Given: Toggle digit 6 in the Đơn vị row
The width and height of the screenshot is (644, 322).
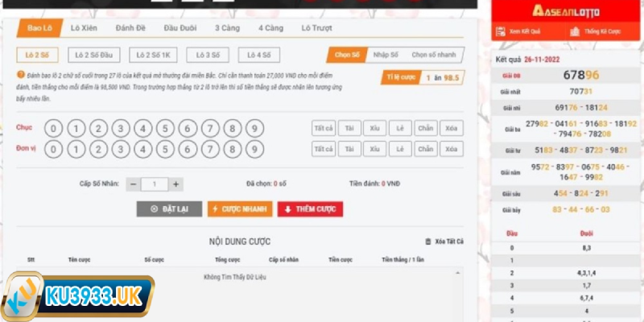Looking at the screenshot, I should (188, 149).
